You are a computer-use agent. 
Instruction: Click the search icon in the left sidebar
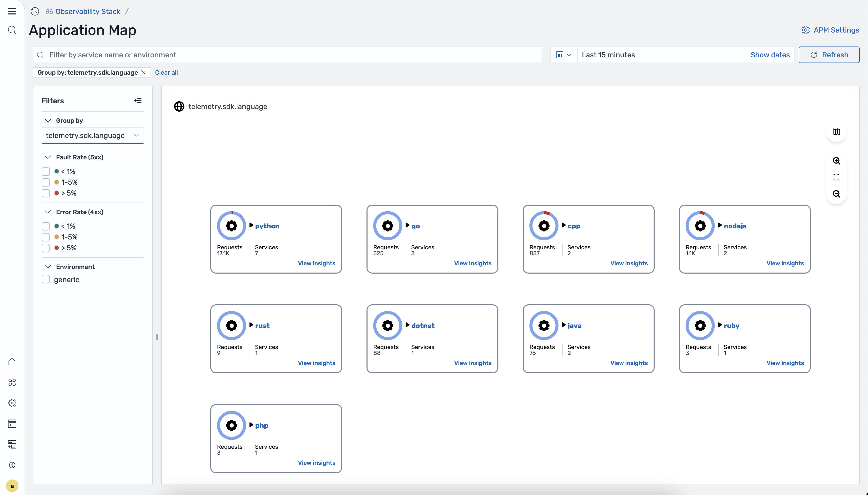[12, 30]
